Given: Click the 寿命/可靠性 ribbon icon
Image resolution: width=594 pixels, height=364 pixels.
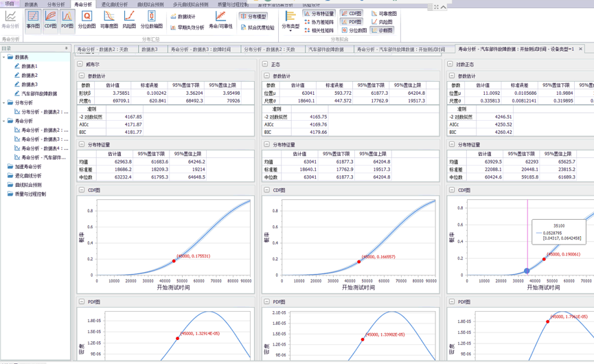Looking at the screenshot, I should click(220, 20).
